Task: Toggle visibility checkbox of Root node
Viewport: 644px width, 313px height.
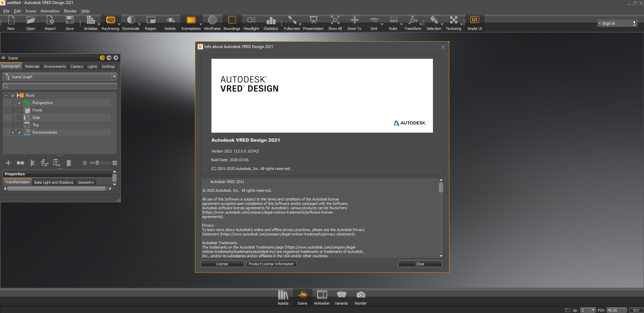Action: 13,95
